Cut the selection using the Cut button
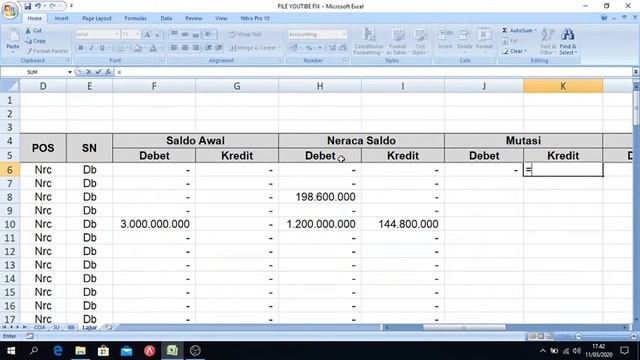Image resolution: width=640 pixels, height=360 pixels. point(34,31)
